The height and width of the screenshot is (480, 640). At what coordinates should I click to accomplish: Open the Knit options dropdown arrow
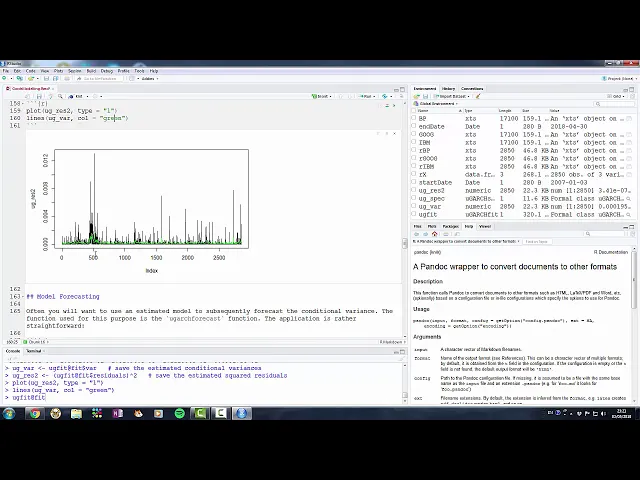pyautogui.click(x=87, y=97)
